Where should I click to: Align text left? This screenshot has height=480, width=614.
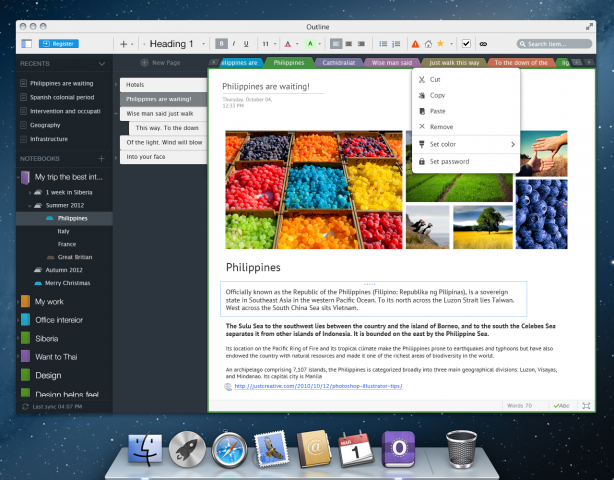[336, 43]
